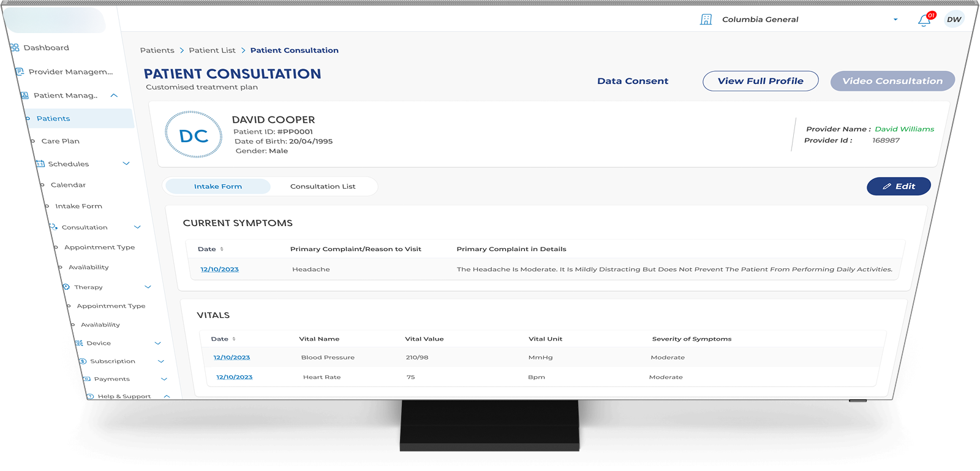Screen dimensions: 980x471
Task: Expand the Payments section chevron
Action: tap(164, 379)
